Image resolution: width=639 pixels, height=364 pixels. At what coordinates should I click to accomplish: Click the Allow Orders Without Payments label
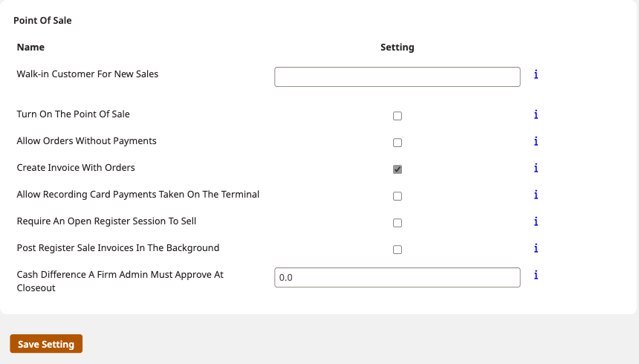pyautogui.click(x=86, y=141)
